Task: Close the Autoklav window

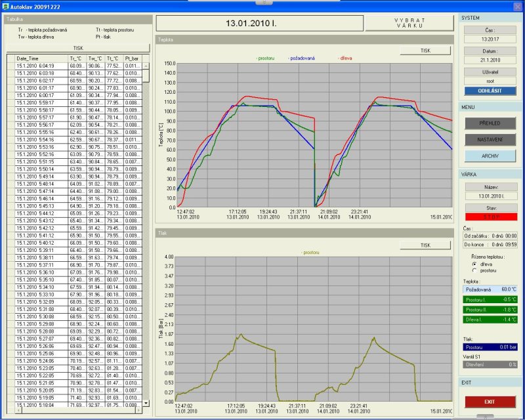Action: (516, 6)
